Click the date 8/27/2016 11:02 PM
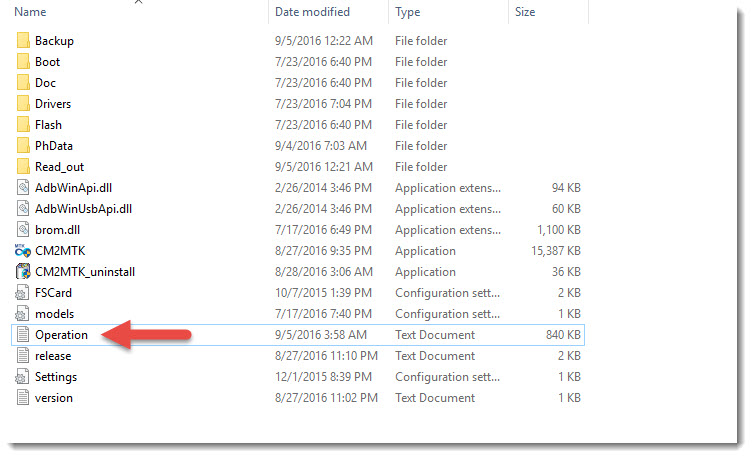This screenshot has width=752, height=458. (326, 398)
